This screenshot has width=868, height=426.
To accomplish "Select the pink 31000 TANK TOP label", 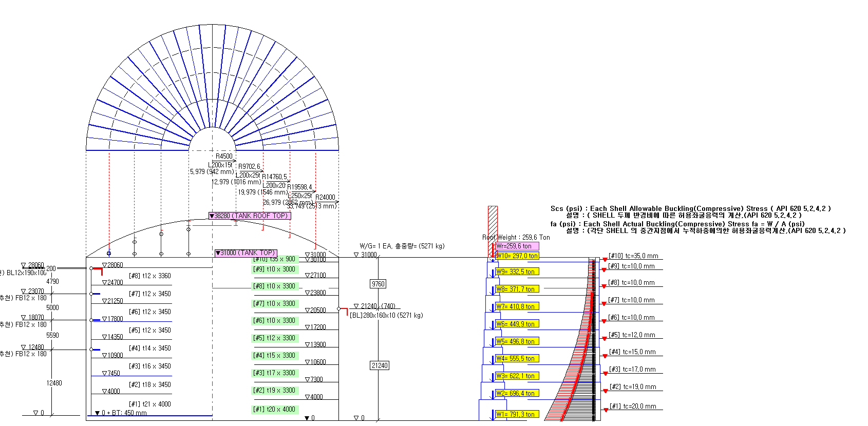I will pos(246,253).
